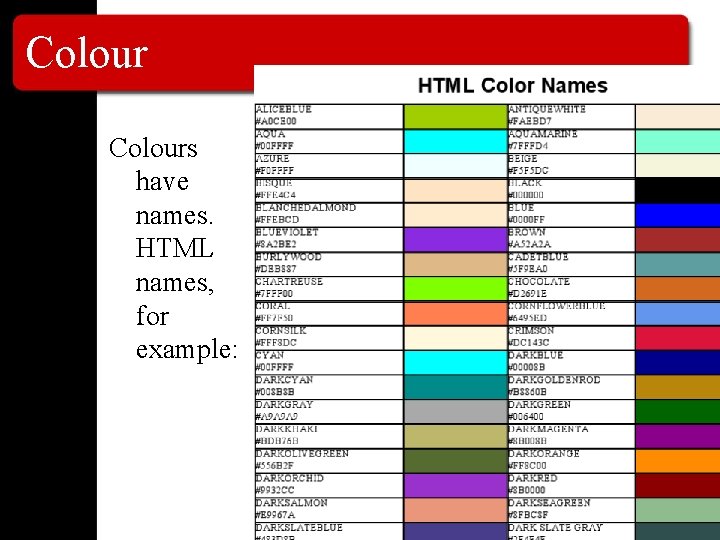Viewport: 720px width, 540px height.
Task: Click the 'CORNFLOWERBLUE' name text
Action: click(557, 306)
